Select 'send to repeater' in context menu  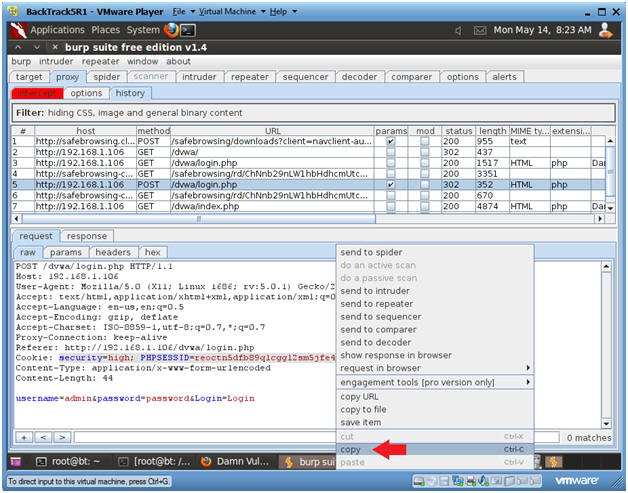click(x=435, y=304)
